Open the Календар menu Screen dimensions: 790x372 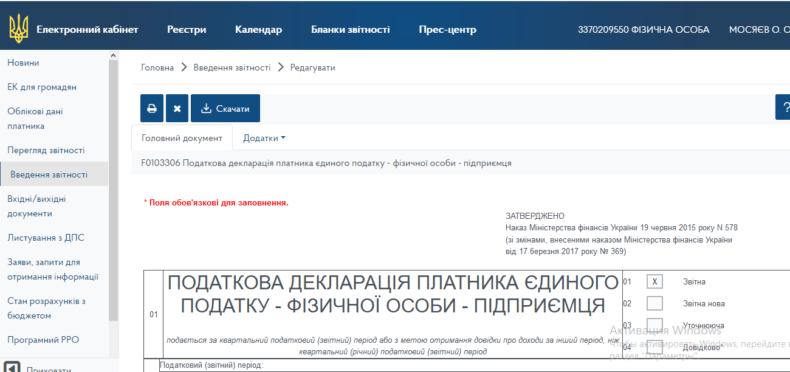point(258,30)
